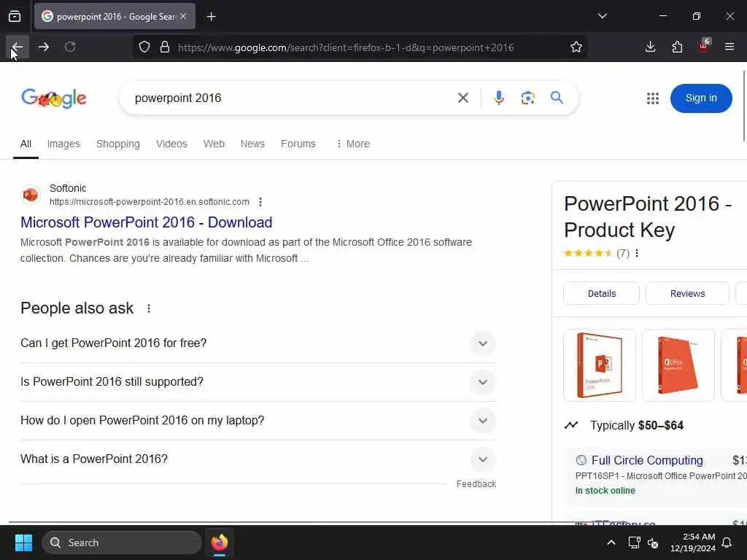Bookmark this page with the star icon
The image size is (747, 560).
click(576, 47)
